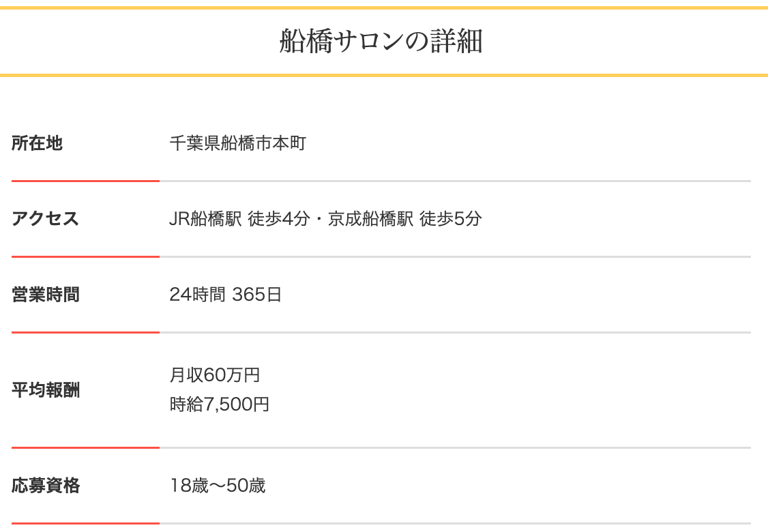The image size is (768, 532).
Task: Select the アクセス row label
Action: click(46, 219)
